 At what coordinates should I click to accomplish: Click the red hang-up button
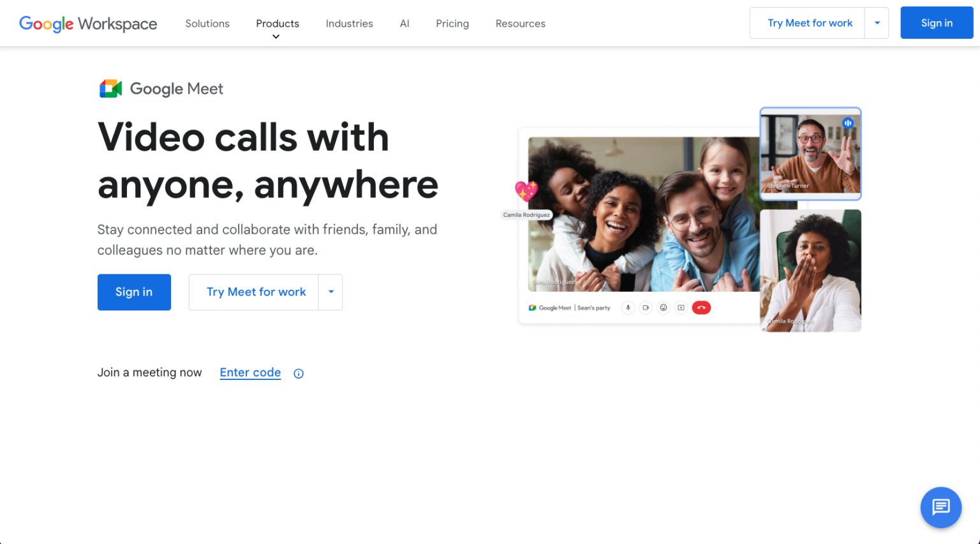click(701, 307)
